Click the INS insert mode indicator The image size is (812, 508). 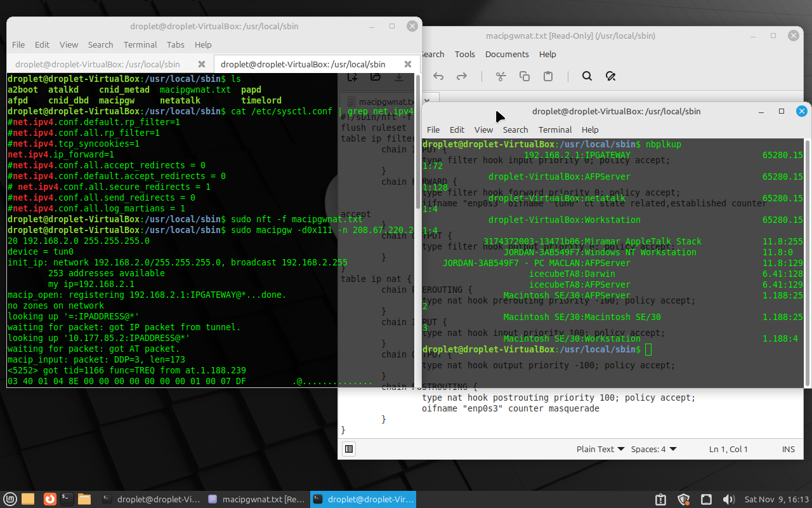789,449
